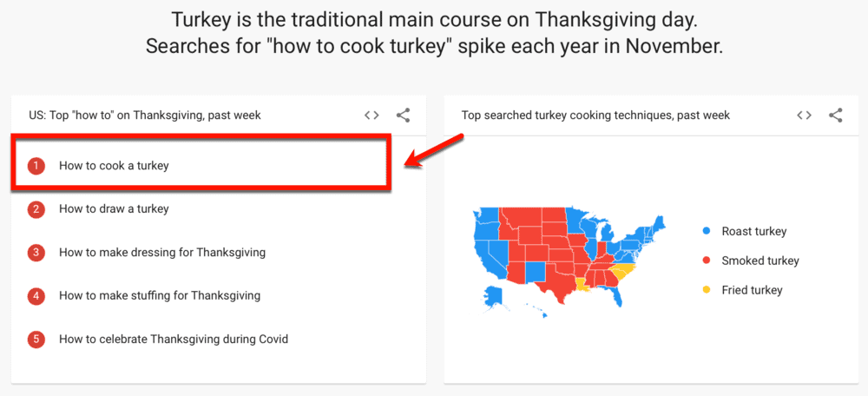
Task: Open 'How to make dressing for Thanksgiving'
Action: [x=162, y=252]
